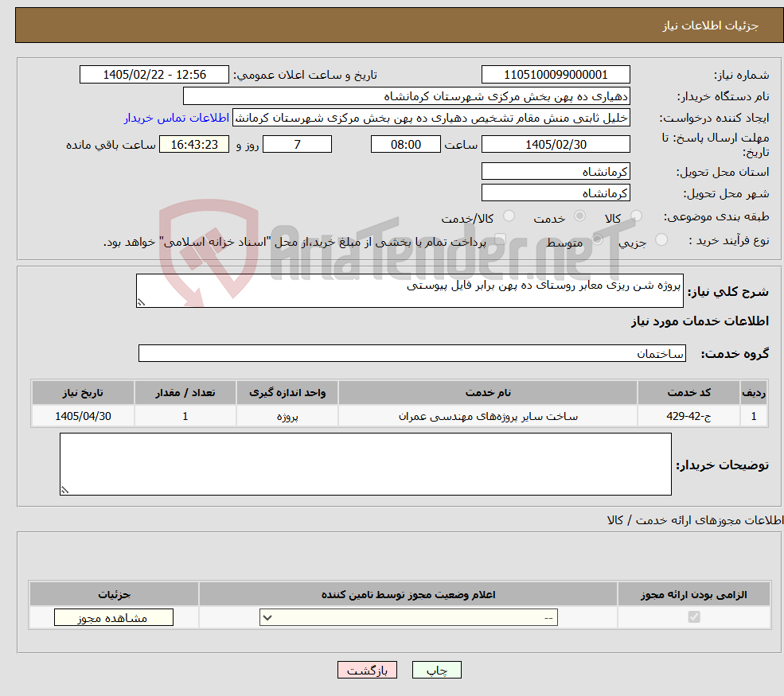
Task: Click the delivery province field کرمانشاه
Action: [x=556, y=171]
